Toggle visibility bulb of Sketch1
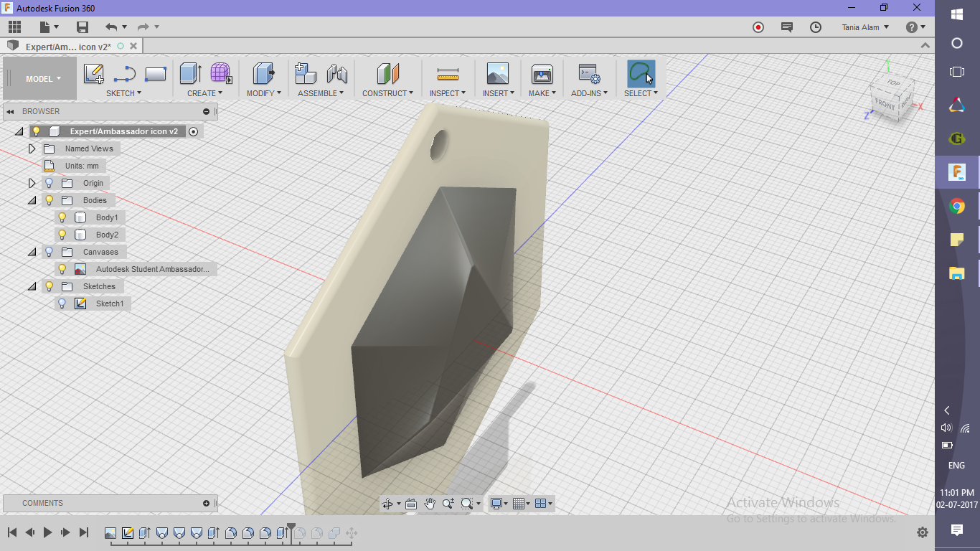The image size is (980, 551). coord(62,303)
